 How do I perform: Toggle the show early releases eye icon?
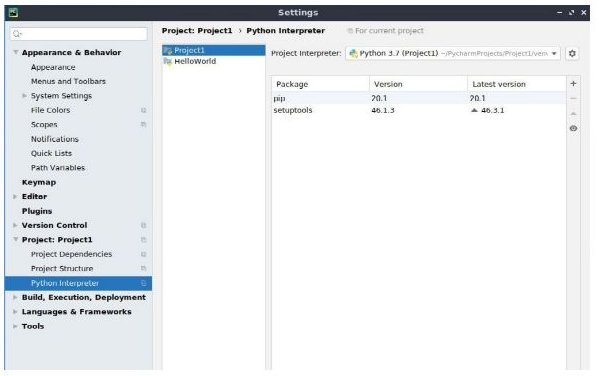573,128
